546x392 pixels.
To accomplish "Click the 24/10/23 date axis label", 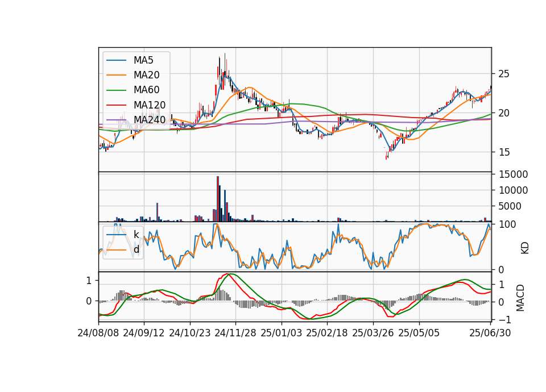I will pyautogui.click(x=190, y=333).
